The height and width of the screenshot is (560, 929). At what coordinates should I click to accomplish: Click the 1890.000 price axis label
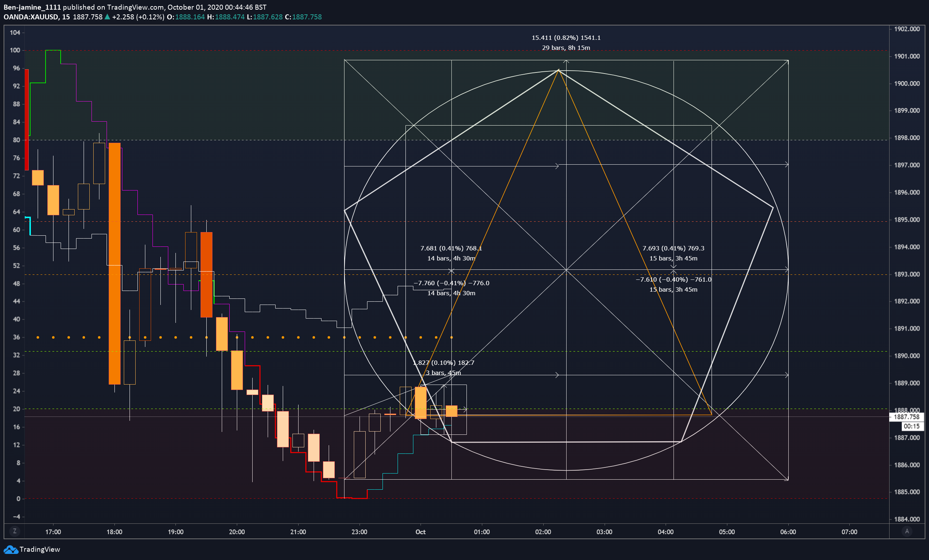pyautogui.click(x=907, y=356)
